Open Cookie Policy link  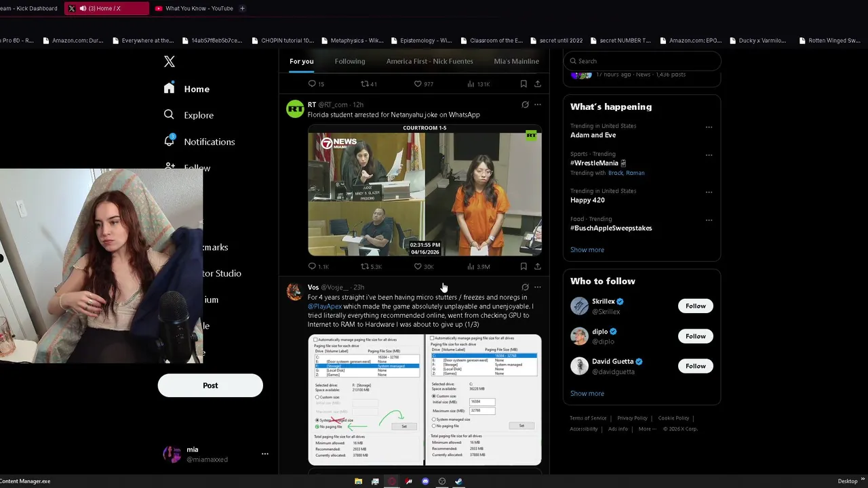[673, 418]
